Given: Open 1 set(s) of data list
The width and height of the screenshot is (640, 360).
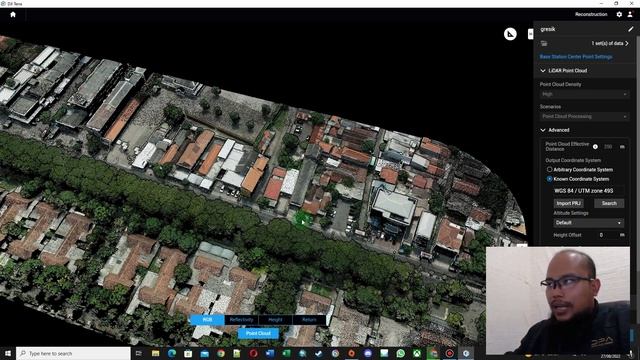Looking at the screenshot, I should click(x=610, y=43).
